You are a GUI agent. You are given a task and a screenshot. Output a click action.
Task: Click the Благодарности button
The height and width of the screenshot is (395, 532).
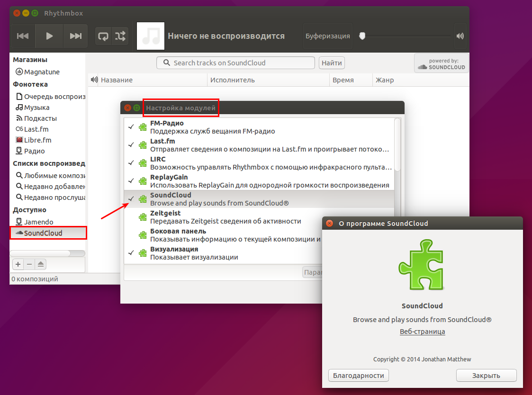tap(358, 376)
